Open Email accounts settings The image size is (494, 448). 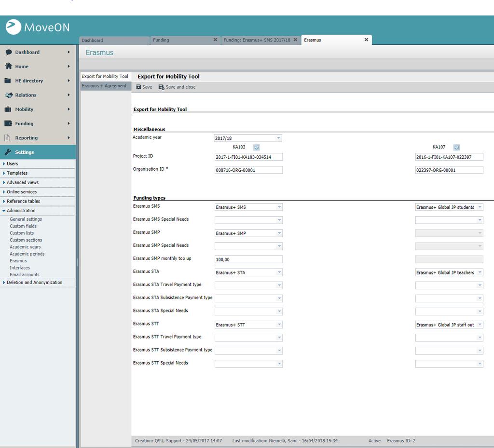[25, 274]
